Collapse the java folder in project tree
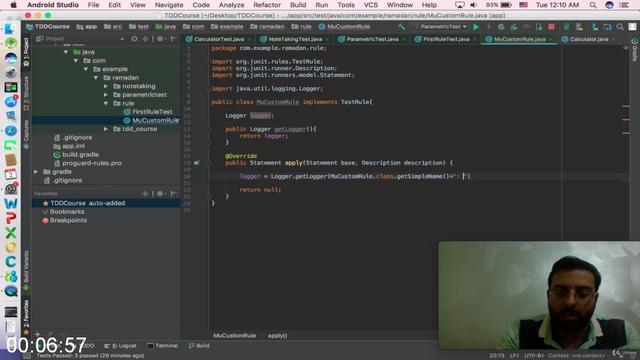The height and width of the screenshot is (360, 640). (66, 52)
